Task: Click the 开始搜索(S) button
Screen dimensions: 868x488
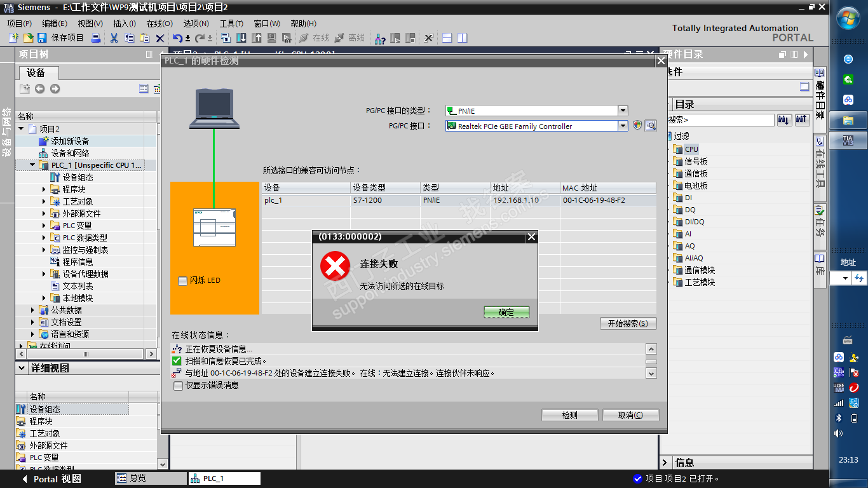Action: 628,323
